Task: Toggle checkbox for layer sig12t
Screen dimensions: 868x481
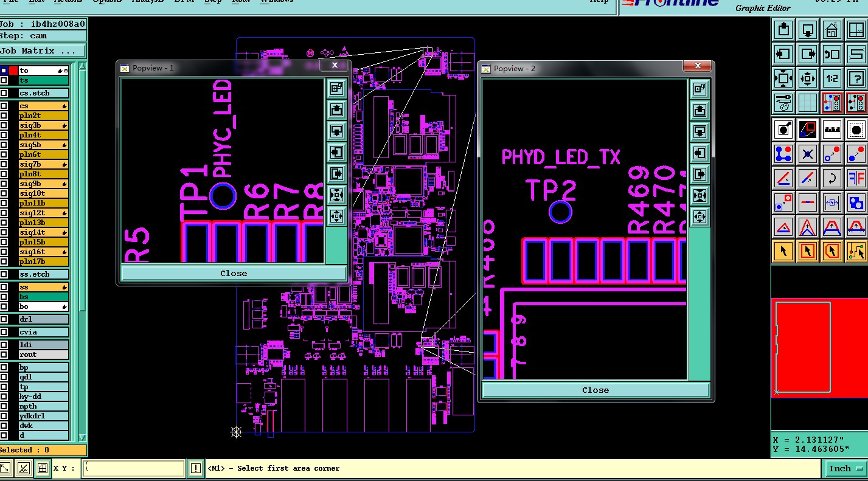Action: (x=4, y=213)
